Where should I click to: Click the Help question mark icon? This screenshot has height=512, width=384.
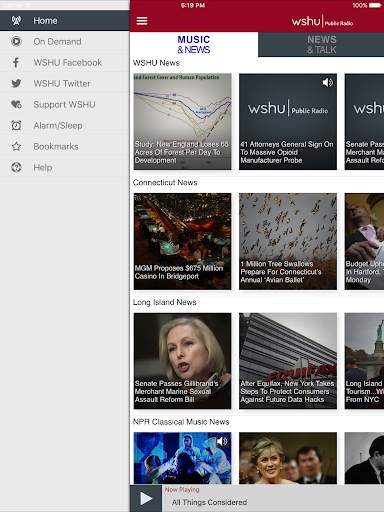click(x=16, y=167)
